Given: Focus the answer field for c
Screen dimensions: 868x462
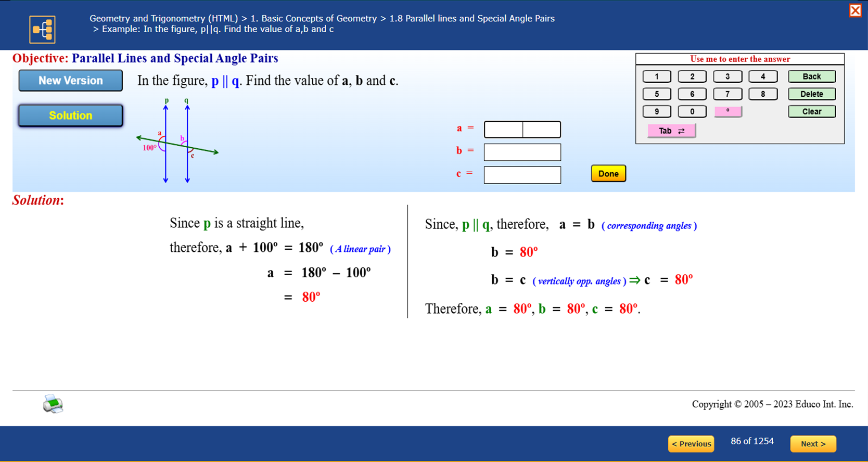Looking at the screenshot, I should coord(522,175).
